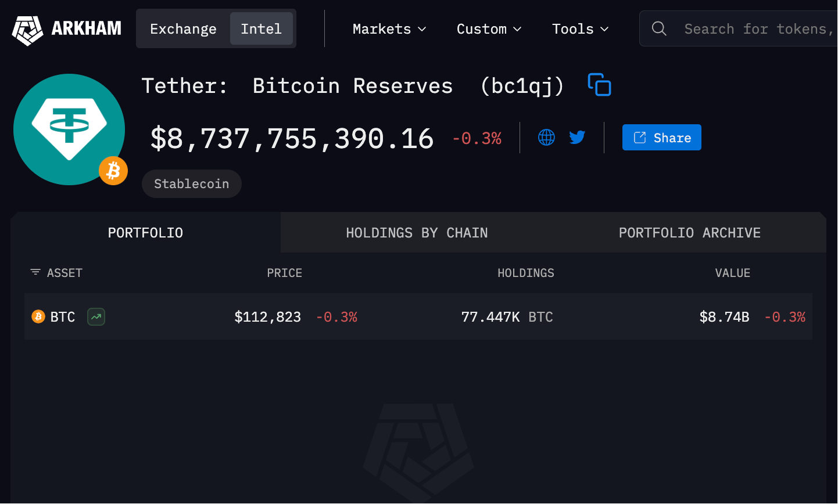
Task: Switch to Intel mode
Action: point(261,28)
